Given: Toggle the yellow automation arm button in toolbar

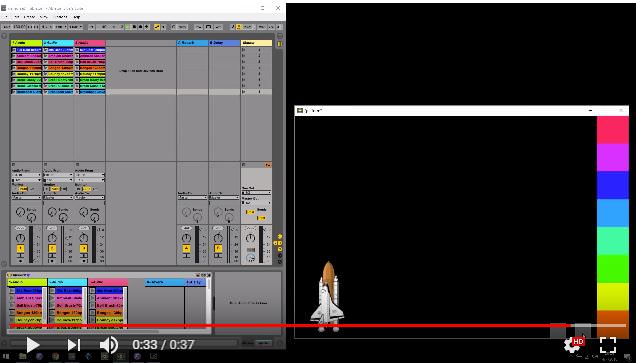Looking at the screenshot, I should 157,27.
